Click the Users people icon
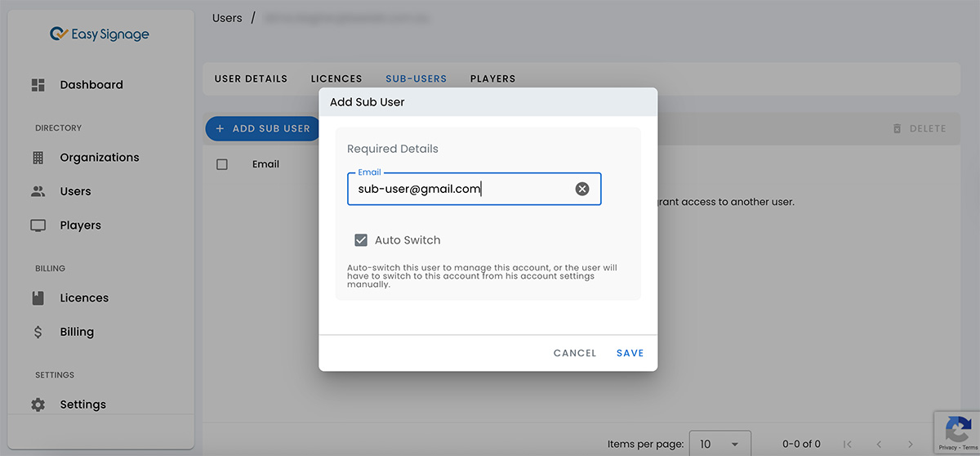This screenshot has height=456, width=980. tap(38, 191)
